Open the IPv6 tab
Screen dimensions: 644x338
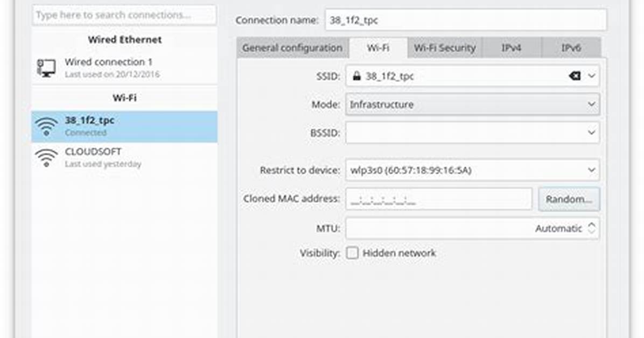pyautogui.click(x=571, y=48)
